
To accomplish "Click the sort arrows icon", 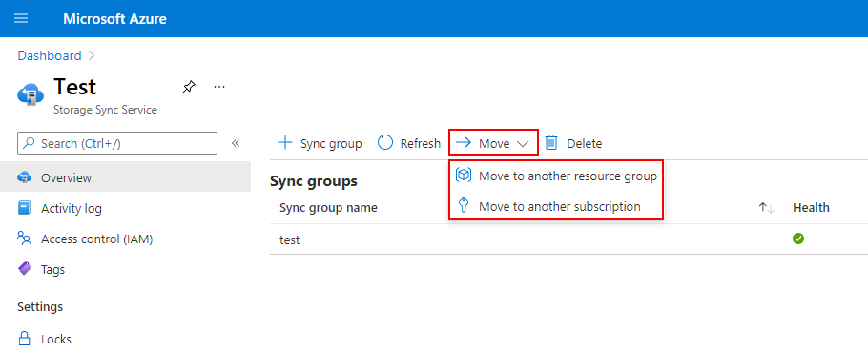I will (766, 208).
